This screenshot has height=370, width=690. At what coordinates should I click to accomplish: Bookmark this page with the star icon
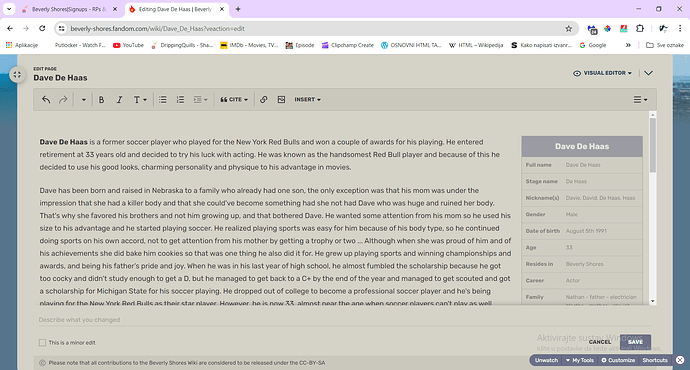coord(569,29)
